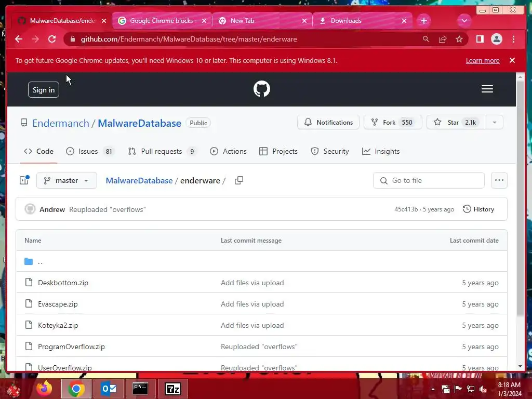
Task: Open the Pull requests tab
Action: tap(162, 151)
